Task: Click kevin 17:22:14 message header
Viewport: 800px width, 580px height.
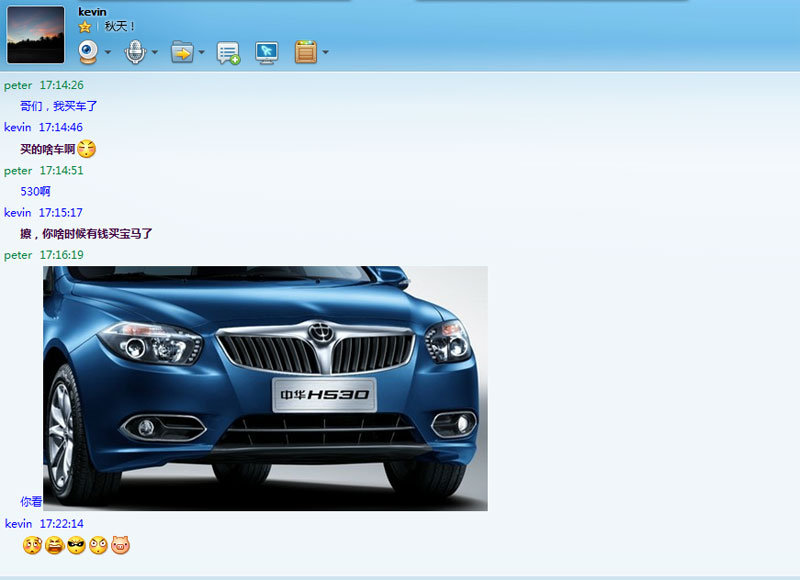Action: click(44, 523)
